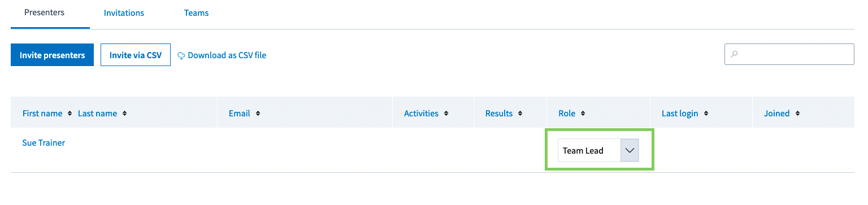Click the Invite via CSV button
The height and width of the screenshot is (205, 868).
pos(136,55)
